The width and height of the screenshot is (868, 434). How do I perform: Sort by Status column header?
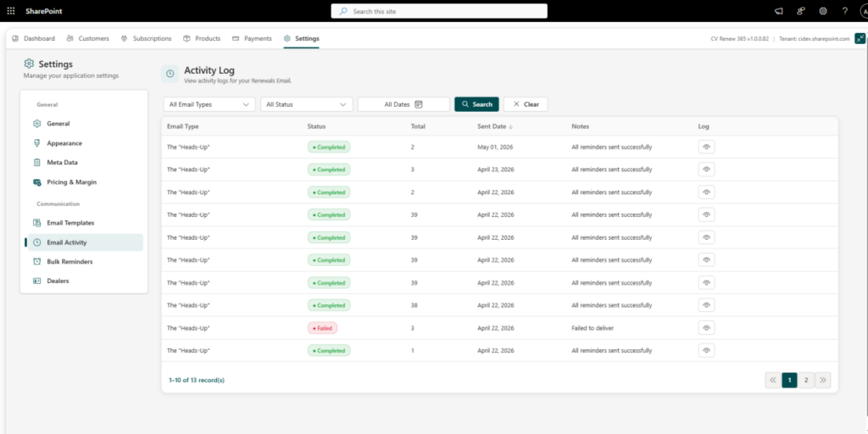317,126
